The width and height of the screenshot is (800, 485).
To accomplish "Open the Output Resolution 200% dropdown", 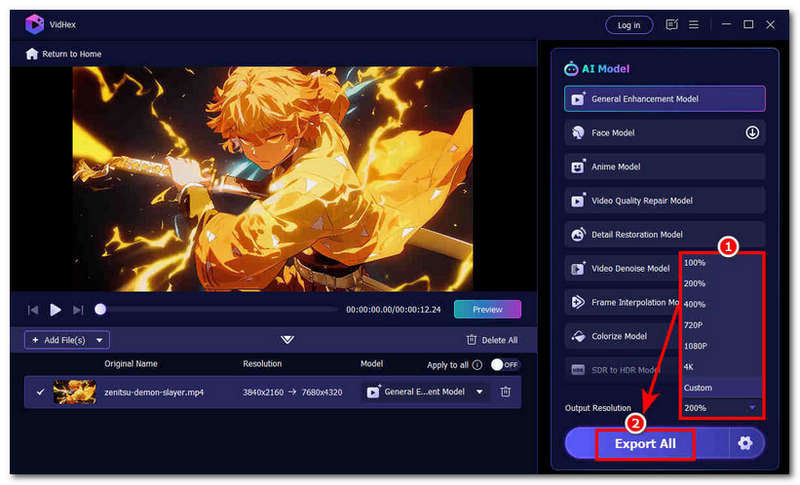I will click(x=722, y=408).
